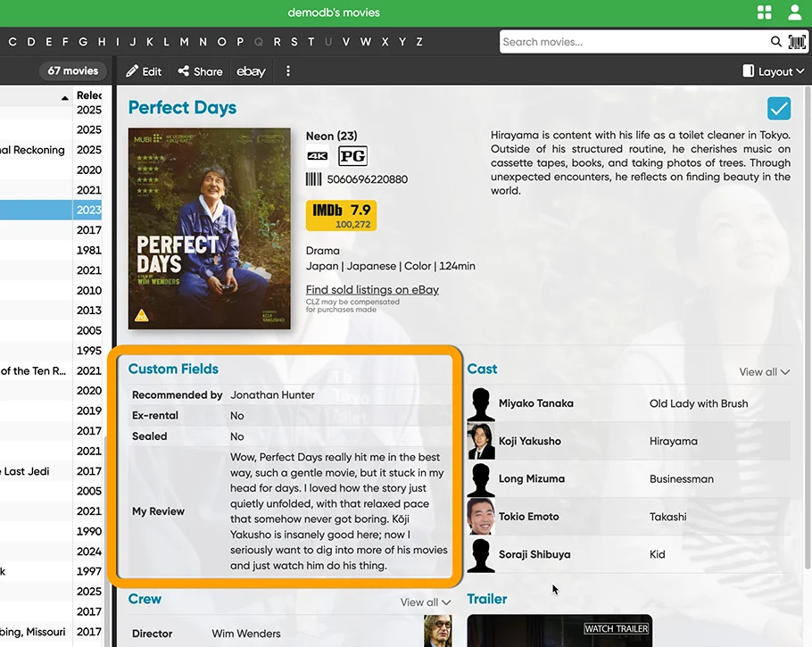
Task: Click the IMDb 7.9 rating badge
Action: 341,215
